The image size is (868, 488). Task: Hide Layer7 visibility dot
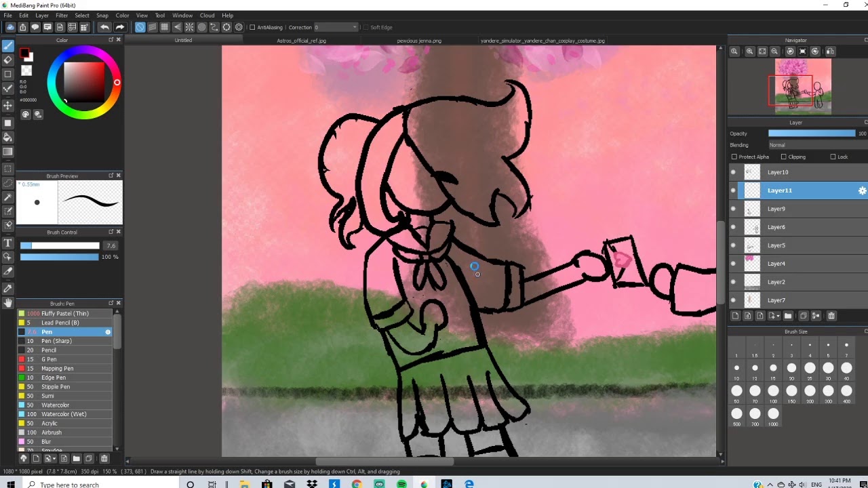pyautogui.click(x=733, y=300)
